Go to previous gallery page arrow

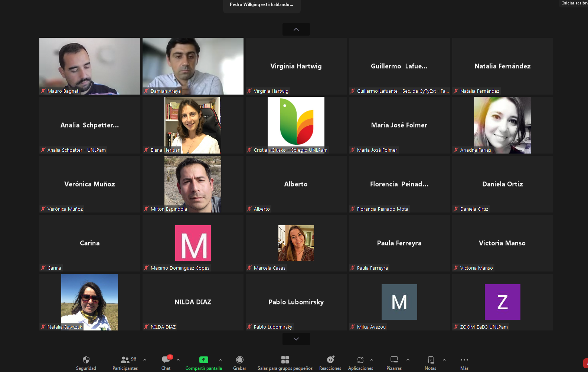296,29
